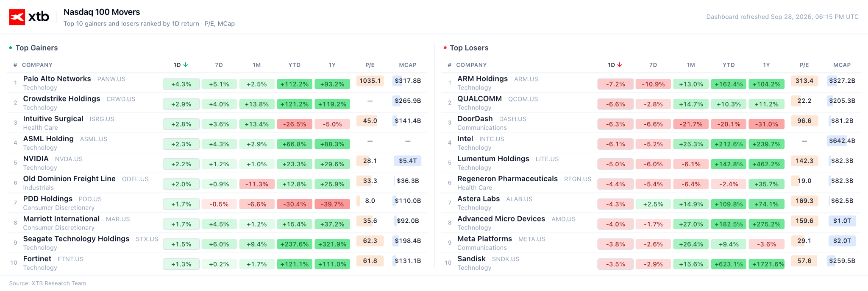The width and height of the screenshot is (868, 291).
Task: Open the NVIDIA row in Top Gainers
Action: 217,163
